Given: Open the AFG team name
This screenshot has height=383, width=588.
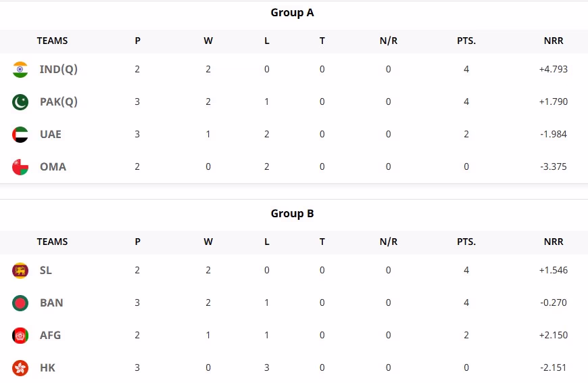Looking at the screenshot, I should click(51, 335).
